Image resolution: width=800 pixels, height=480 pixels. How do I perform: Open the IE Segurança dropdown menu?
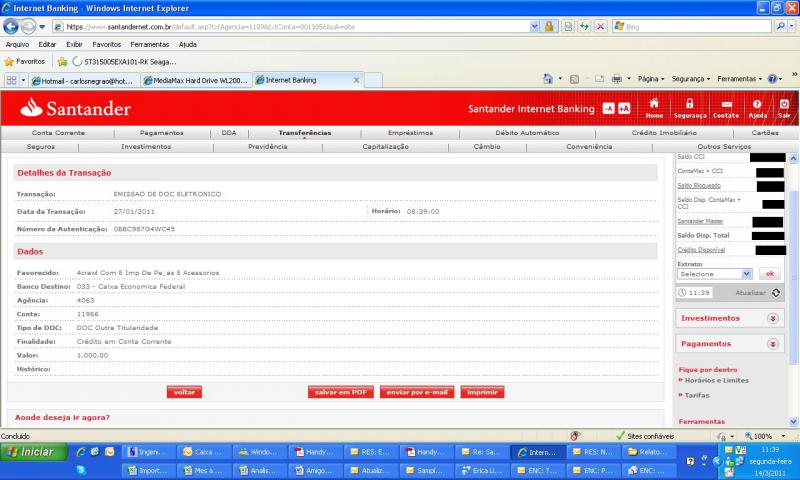(x=690, y=79)
